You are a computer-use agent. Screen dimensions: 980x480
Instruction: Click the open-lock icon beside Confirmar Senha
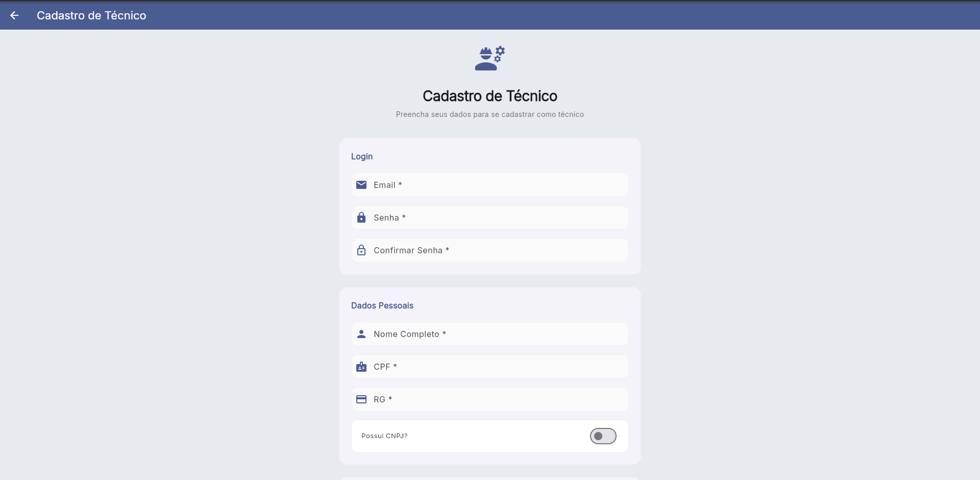pos(361,250)
